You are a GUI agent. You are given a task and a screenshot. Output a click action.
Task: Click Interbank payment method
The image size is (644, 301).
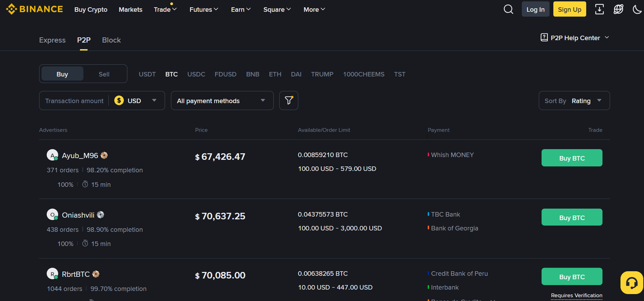pos(445,287)
